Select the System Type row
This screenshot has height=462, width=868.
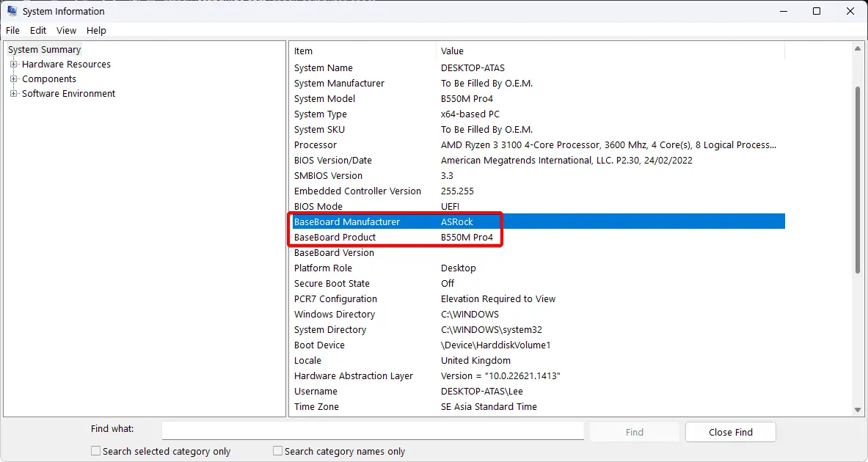(539, 114)
